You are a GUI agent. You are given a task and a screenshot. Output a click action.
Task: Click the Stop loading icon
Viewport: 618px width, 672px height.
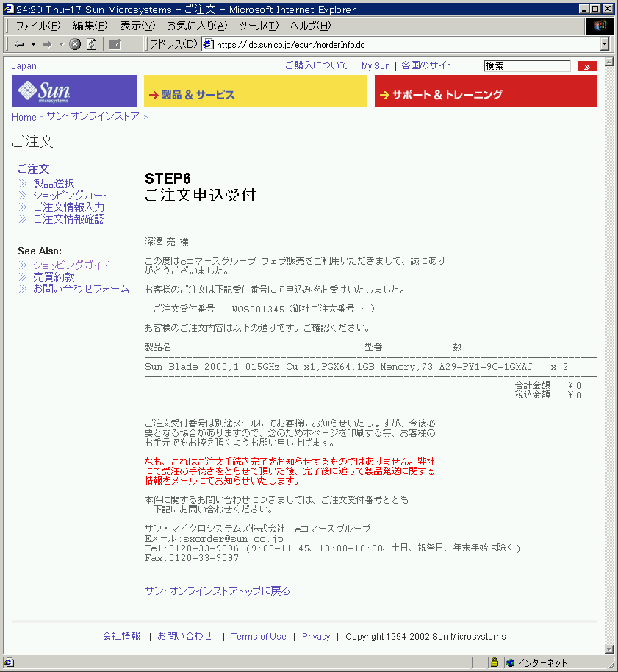(75, 44)
